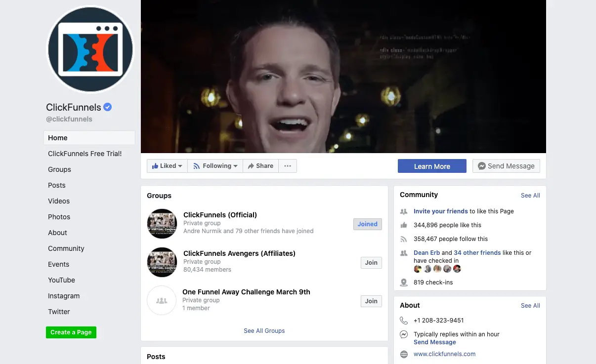
Task: Click the cover video of the man
Action: [x=343, y=77]
